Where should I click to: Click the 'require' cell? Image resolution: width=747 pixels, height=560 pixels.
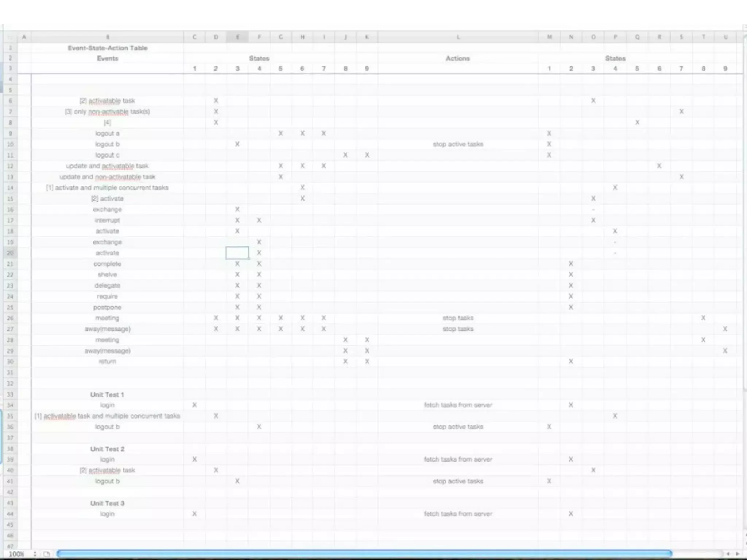[107, 296]
